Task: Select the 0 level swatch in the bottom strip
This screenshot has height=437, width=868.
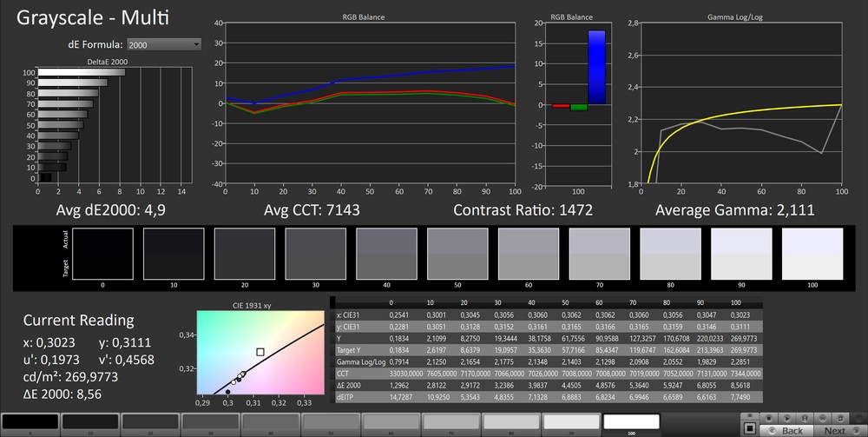Action: click(x=30, y=423)
